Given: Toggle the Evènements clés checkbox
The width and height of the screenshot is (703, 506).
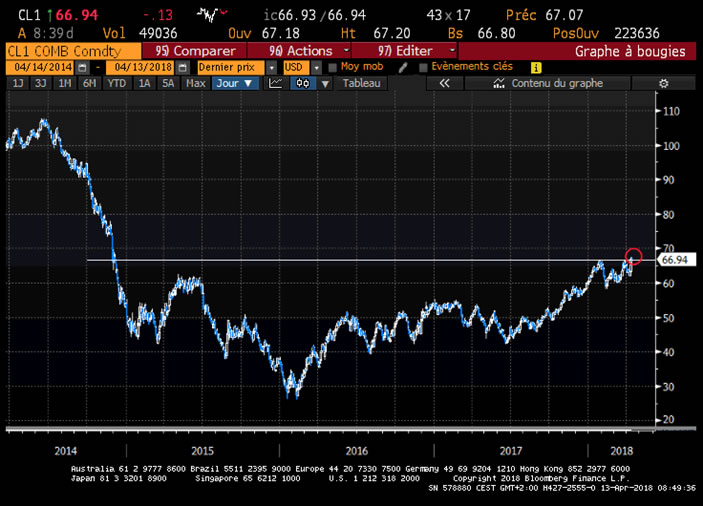Looking at the screenshot, I should click(x=423, y=67).
